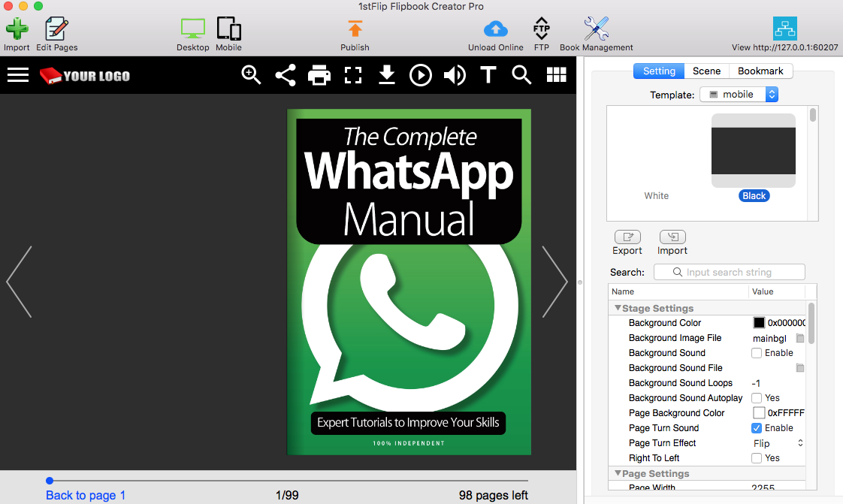Switch to the Scene tab
The height and width of the screenshot is (504, 843).
tap(706, 71)
